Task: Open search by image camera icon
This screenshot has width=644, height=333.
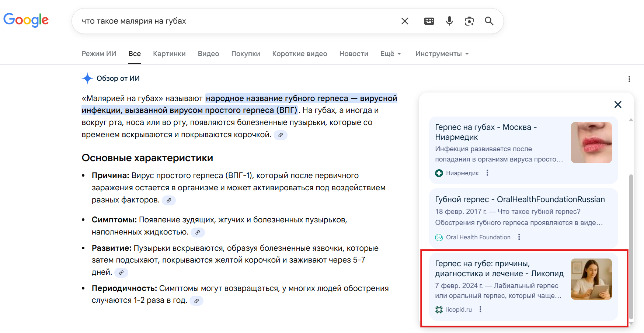Action: click(x=469, y=21)
